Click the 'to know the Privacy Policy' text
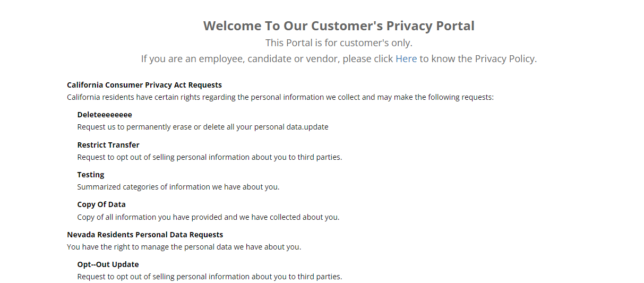The height and width of the screenshot is (283, 644). tap(478, 58)
